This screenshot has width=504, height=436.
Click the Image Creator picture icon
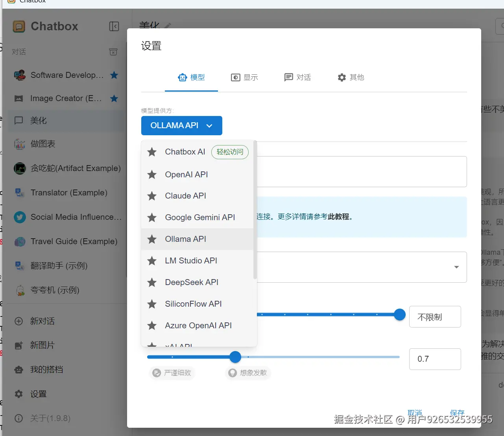pos(18,98)
